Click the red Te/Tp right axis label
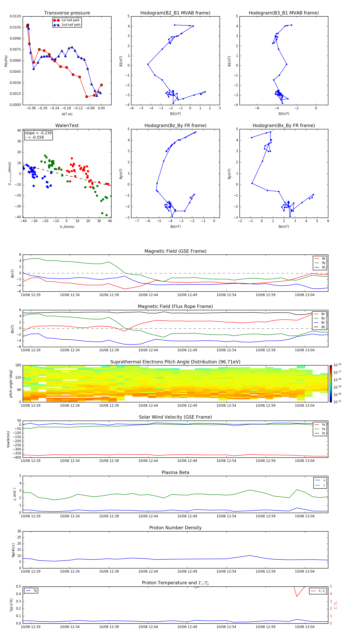This screenshot has height=644, width=351. coord(336,605)
